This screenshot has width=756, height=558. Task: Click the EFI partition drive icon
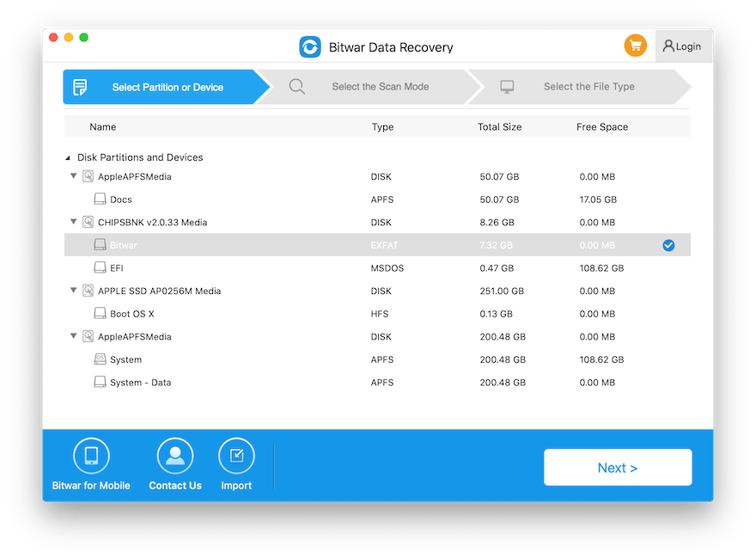click(100, 267)
